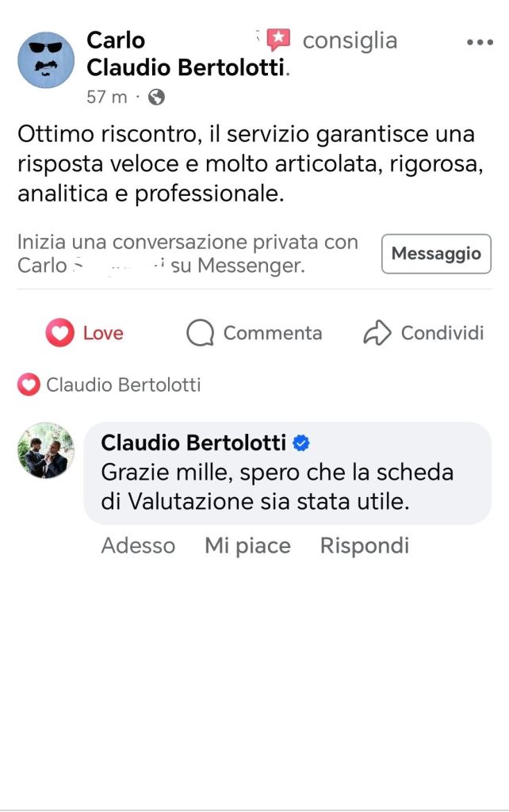Click Claudio Bertolotti's name in the reactions line
The image size is (509, 812).
(x=123, y=385)
